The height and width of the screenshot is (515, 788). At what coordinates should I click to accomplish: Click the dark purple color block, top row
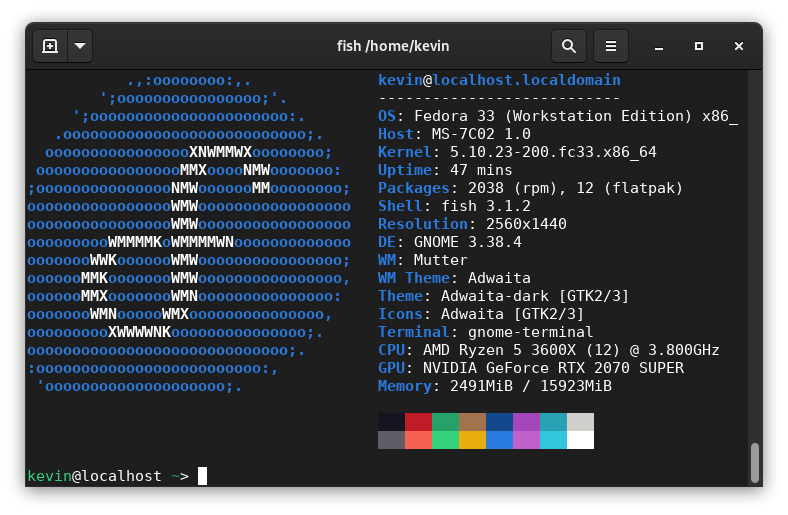[526, 422]
